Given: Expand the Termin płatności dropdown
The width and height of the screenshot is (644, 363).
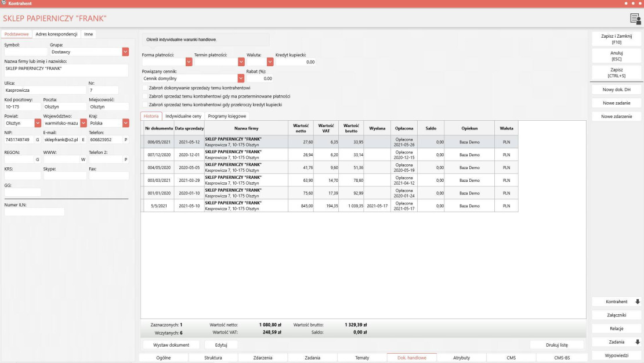Looking at the screenshot, I should click(x=241, y=62).
